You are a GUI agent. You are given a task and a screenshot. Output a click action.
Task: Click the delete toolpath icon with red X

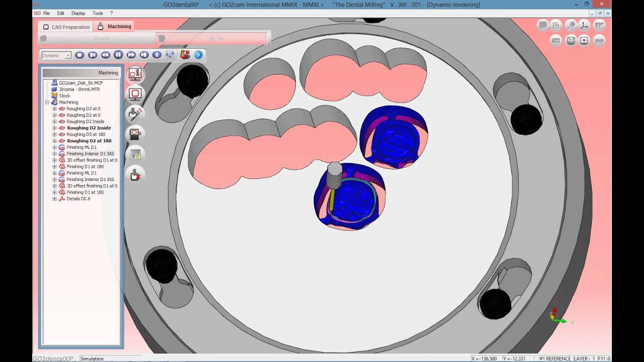135,174
